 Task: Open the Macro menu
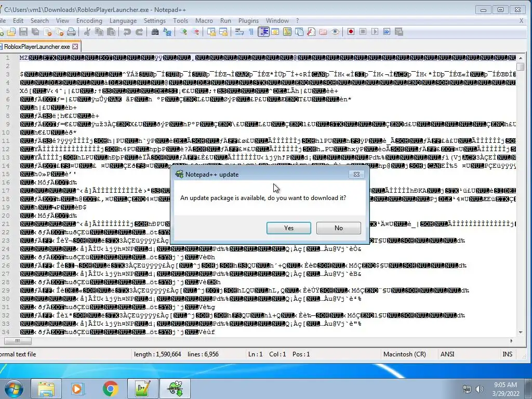point(204,21)
